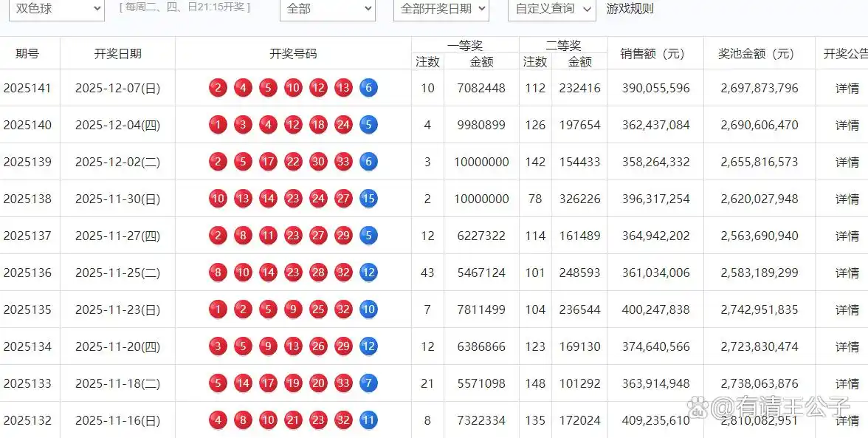Select blue ball 6 in issue 2025141

(x=368, y=88)
